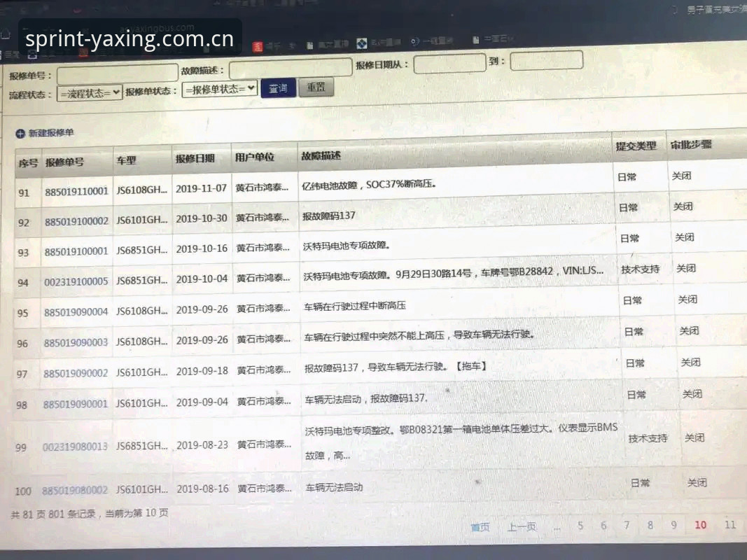Image resolution: width=747 pixels, height=560 pixels.
Task: Click red bookmark icon in browser bar
Action: (258, 46)
